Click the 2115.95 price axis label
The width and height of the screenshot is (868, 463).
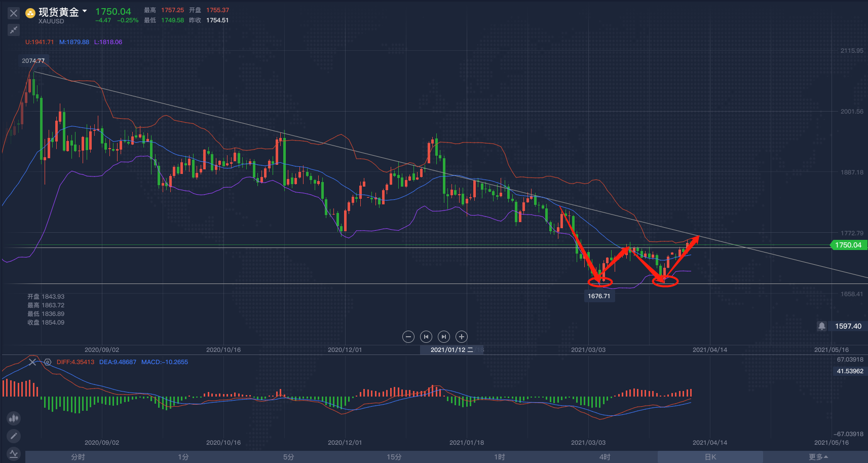(852, 51)
